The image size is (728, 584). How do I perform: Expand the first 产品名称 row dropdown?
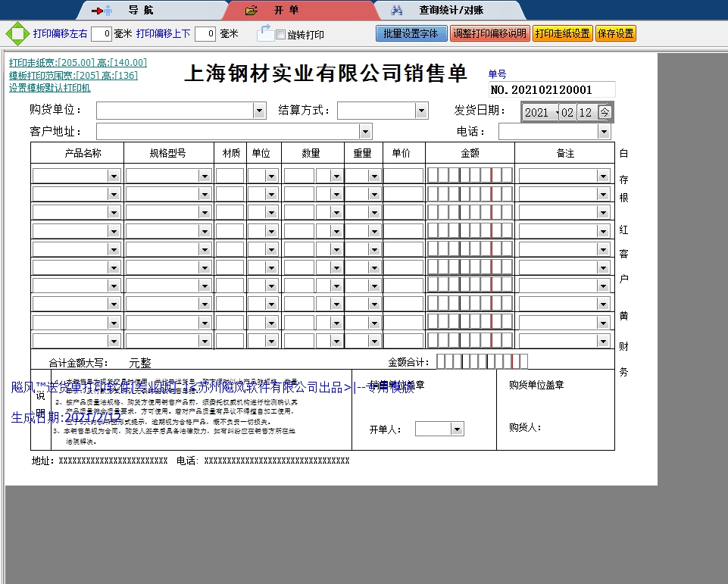(x=114, y=175)
